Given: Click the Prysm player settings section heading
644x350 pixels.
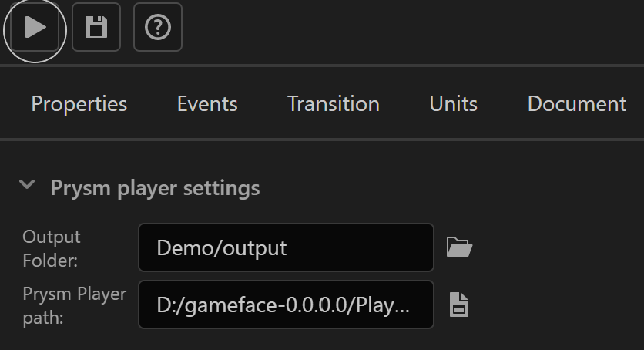Looking at the screenshot, I should tap(156, 188).
